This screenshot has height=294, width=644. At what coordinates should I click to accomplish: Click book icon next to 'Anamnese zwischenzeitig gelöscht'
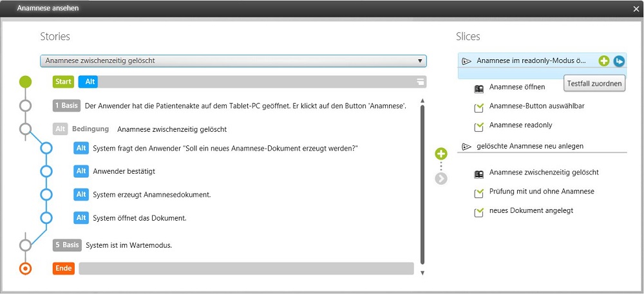pos(478,174)
